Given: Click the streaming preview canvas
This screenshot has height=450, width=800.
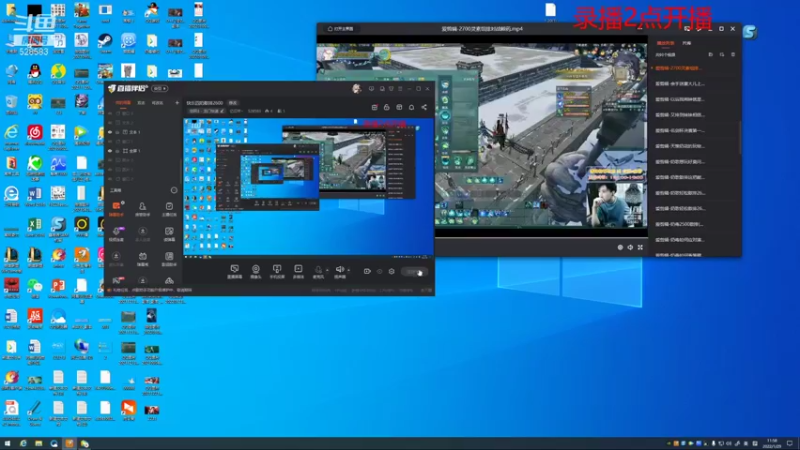Looking at the screenshot, I should coord(309,187).
